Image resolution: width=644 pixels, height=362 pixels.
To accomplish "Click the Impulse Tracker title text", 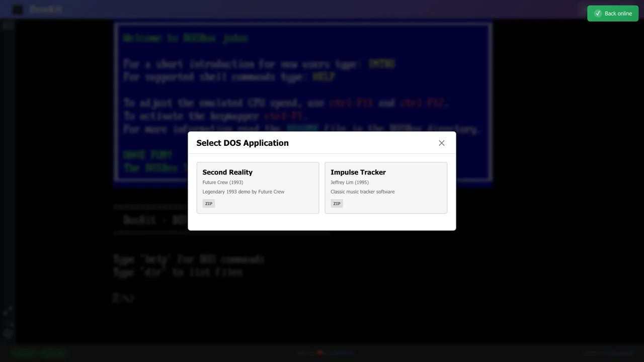I will click(358, 172).
